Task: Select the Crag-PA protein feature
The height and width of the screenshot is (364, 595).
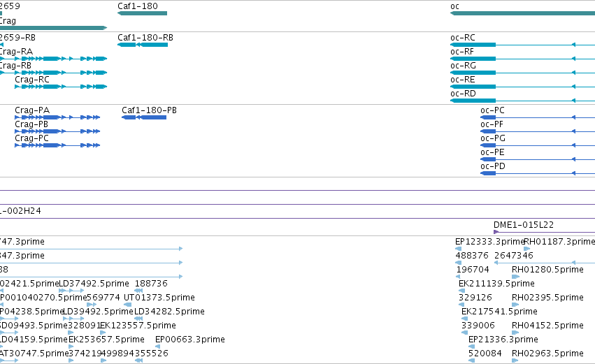Action: click(57, 117)
